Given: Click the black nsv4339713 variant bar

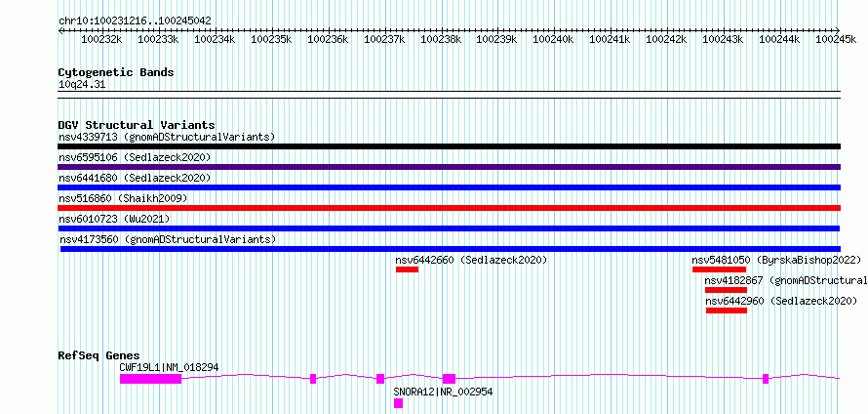Looking at the screenshot, I should click(449, 146).
